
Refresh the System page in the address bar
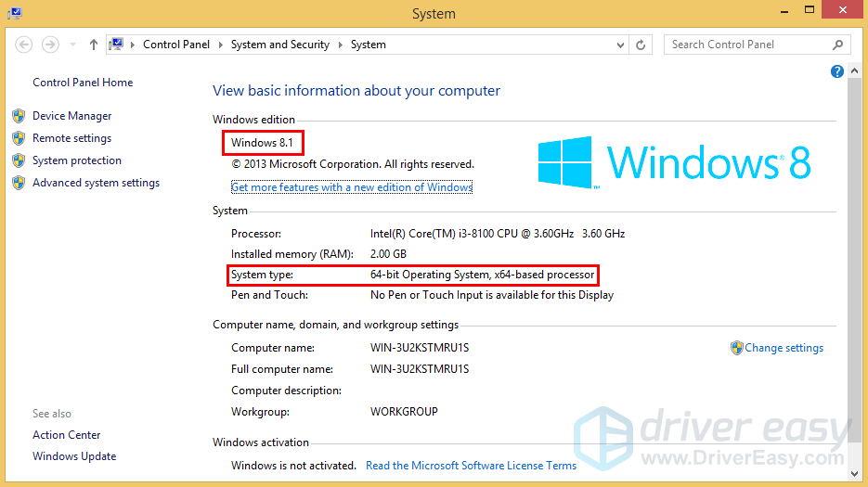[641, 45]
